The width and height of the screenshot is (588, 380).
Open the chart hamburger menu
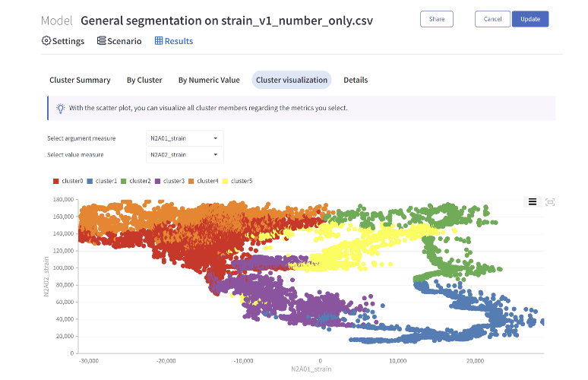tap(532, 202)
